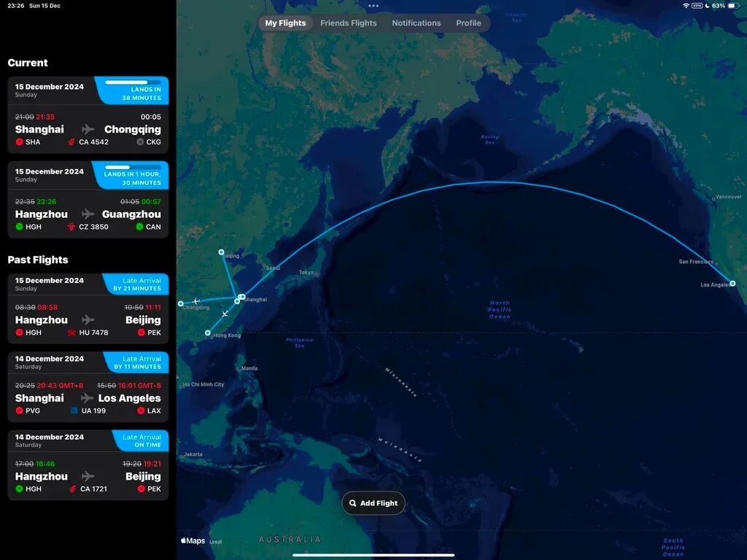Click the United logo beside UA 199

(x=74, y=411)
